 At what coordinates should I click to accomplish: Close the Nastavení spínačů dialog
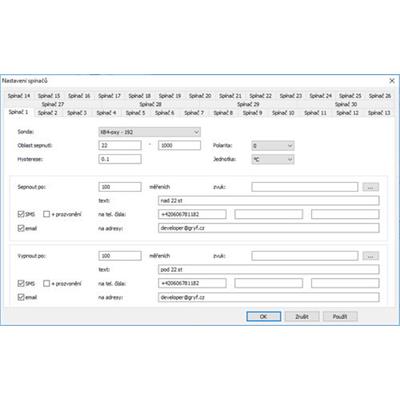tap(392, 81)
